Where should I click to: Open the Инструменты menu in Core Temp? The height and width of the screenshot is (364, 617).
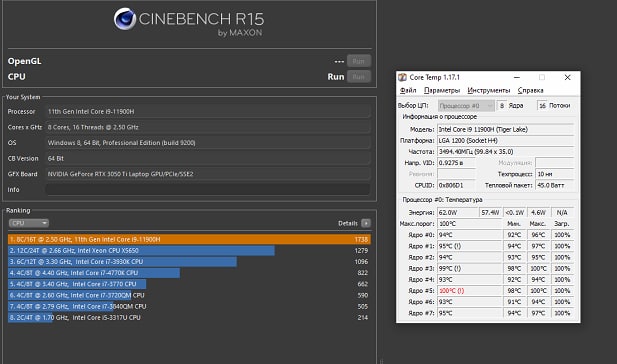click(x=489, y=90)
